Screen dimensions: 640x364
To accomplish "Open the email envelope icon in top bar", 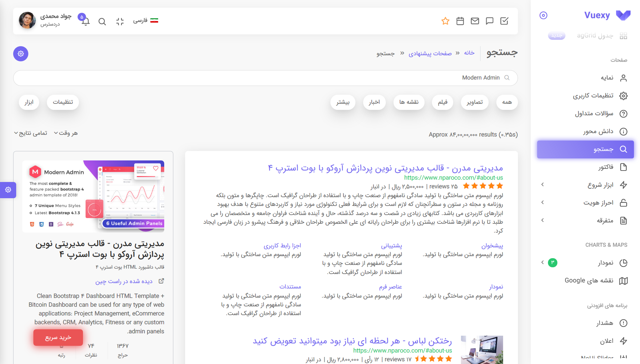I will [x=475, y=21].
